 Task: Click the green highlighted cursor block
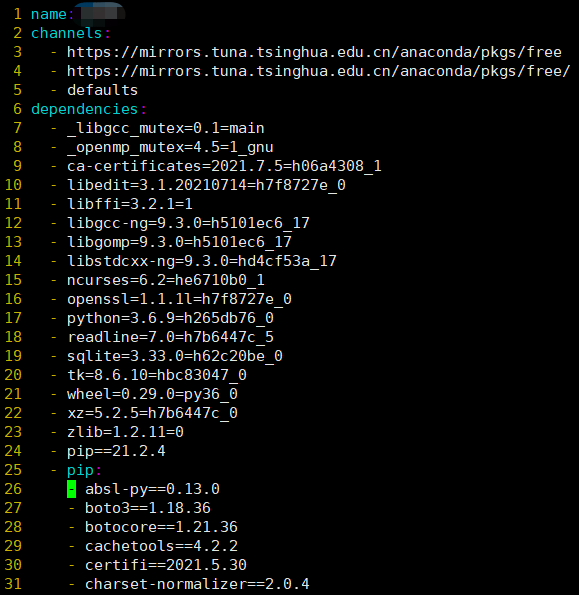click(x=71, y=489)
